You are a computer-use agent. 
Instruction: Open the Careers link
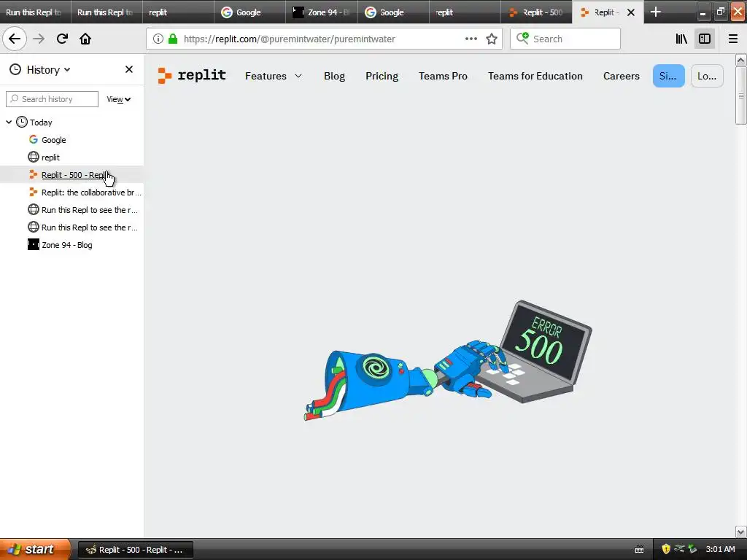(x=622, y=76)
